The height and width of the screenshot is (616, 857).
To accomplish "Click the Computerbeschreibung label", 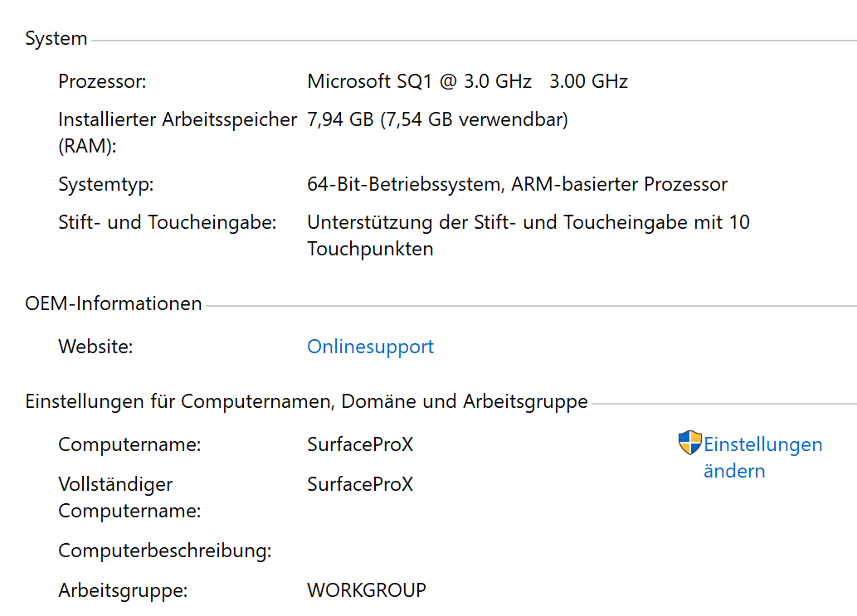I will tap(165, 551).
